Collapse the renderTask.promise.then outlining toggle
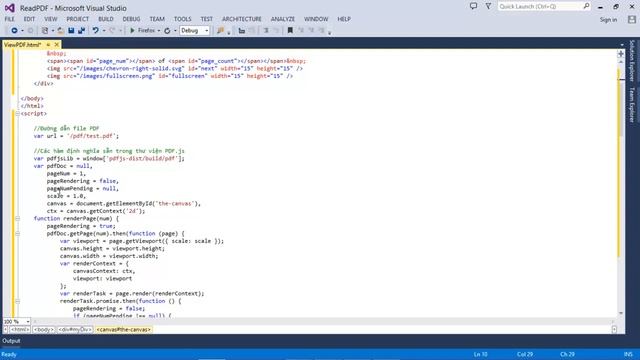Screen dimensions: 640x360 point(18,301)
